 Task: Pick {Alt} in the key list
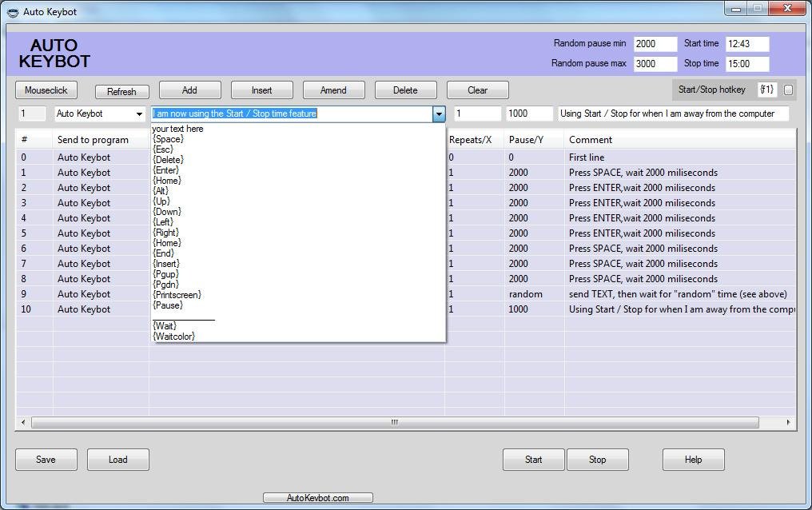(161, 190)
